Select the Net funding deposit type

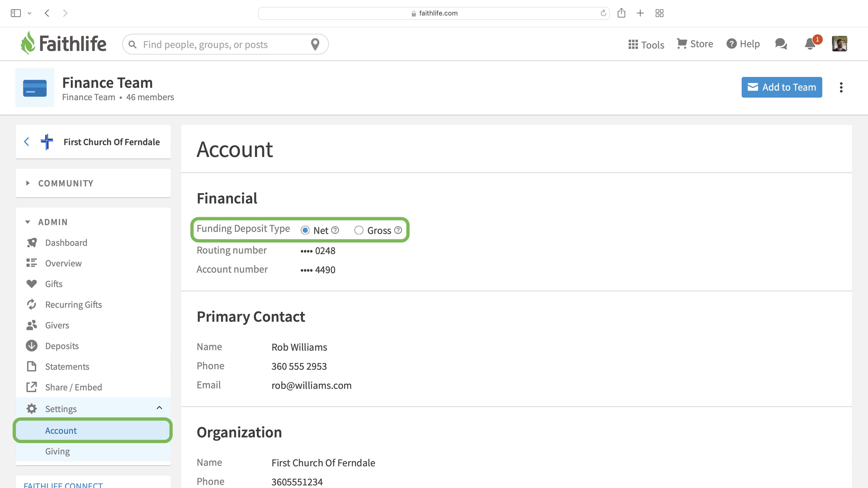(305, 230)
